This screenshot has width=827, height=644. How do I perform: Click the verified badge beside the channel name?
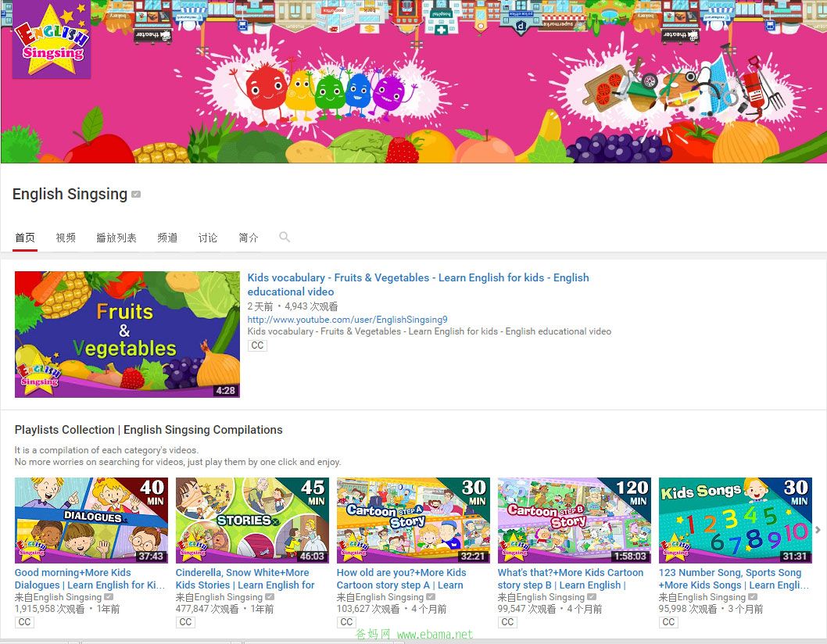[x=136, y=194]
